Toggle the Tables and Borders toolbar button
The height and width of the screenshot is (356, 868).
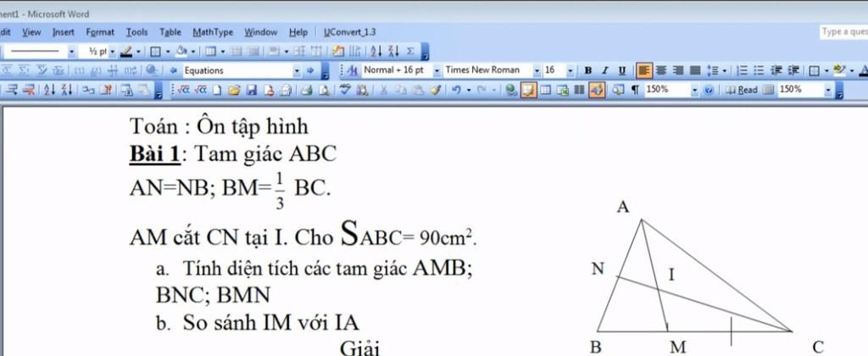(527, 89)
